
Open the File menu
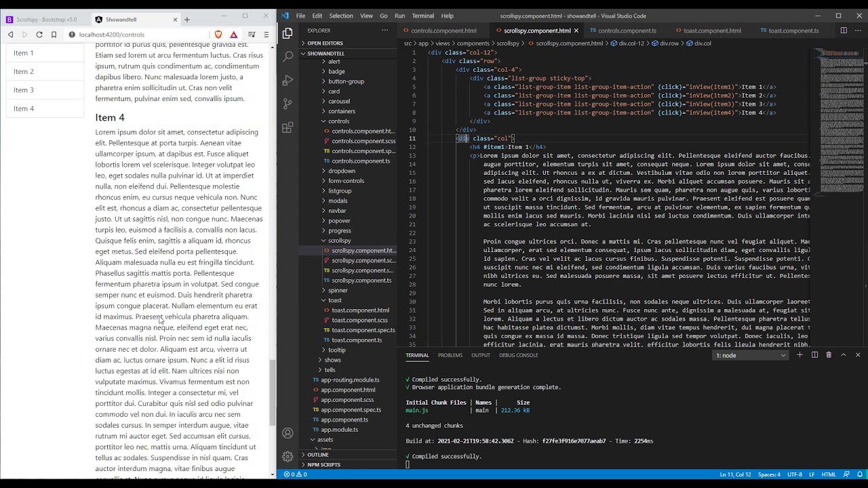click(x=300, y=16)
